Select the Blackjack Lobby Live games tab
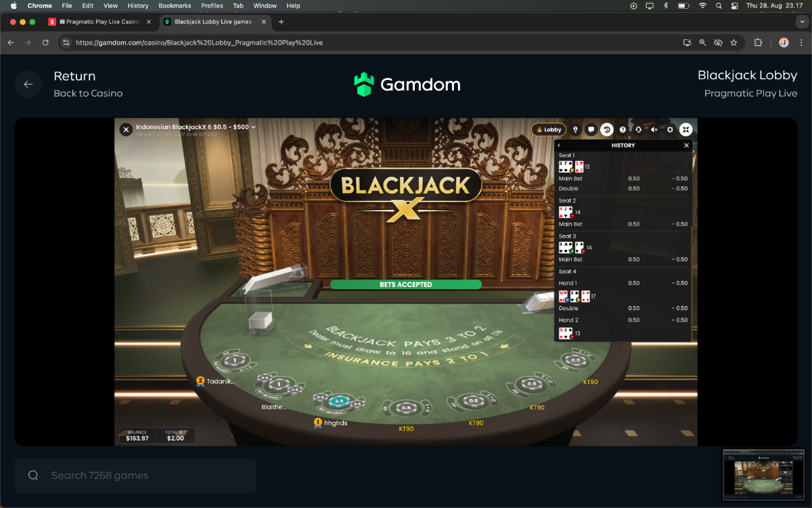Viewport: 812px width, 508px height. pyautogui.click(x=215, y=22)
